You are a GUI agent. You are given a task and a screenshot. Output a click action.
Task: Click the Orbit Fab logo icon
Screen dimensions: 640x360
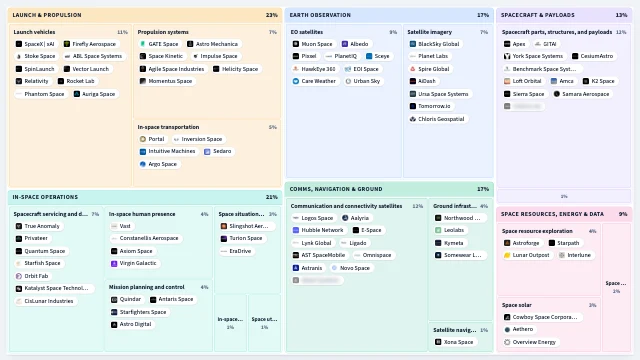(x=19, y=276)
